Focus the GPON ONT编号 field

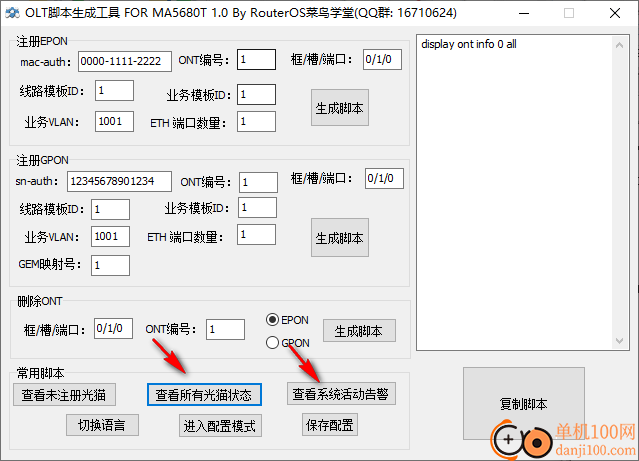coord(258,182)
